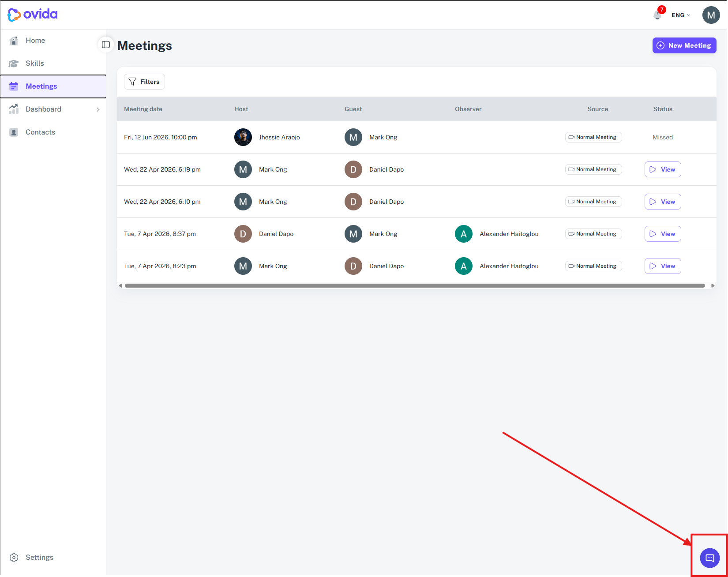This screenshot has width=728, height=577.
Task: Open the ENG language dropdown
Action: point(681,15)
